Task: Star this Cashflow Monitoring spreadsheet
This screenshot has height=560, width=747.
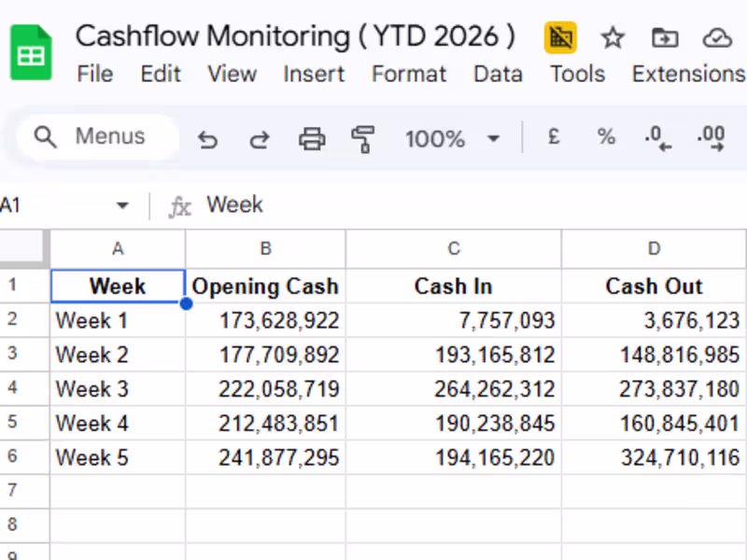Action: [613, 38]
